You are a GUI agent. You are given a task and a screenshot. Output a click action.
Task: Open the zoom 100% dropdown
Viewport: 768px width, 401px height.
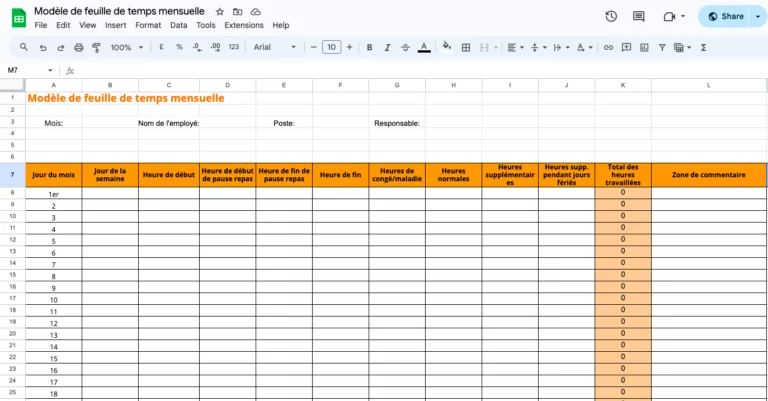tap(125, 47)
